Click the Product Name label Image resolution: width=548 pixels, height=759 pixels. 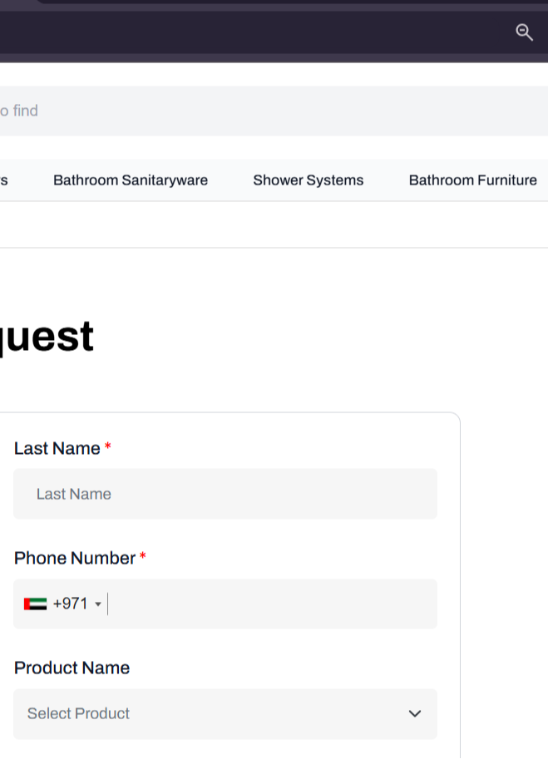point(72,668)
